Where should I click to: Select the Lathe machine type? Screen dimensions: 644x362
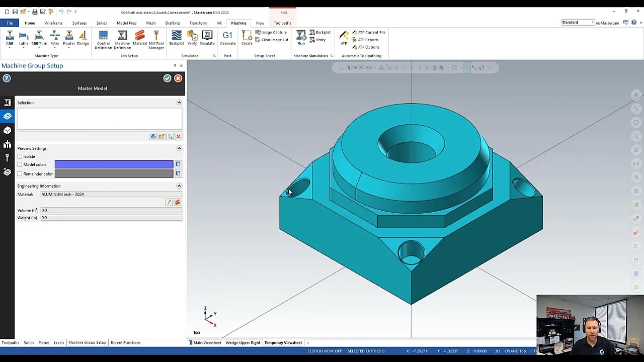(24, 38)
